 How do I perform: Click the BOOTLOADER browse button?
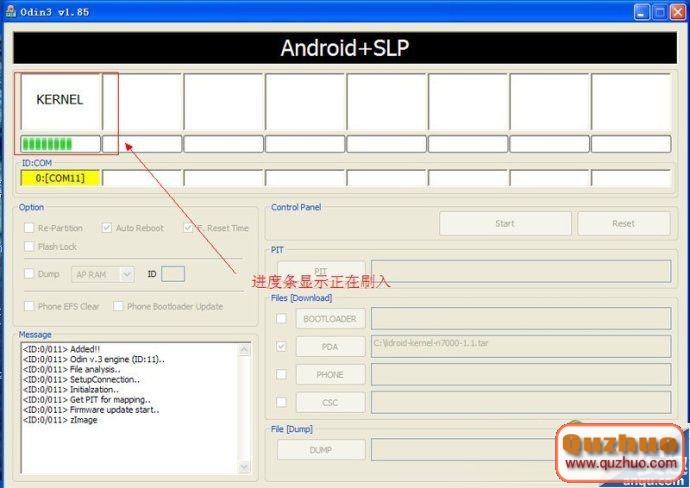pos(330,319)
